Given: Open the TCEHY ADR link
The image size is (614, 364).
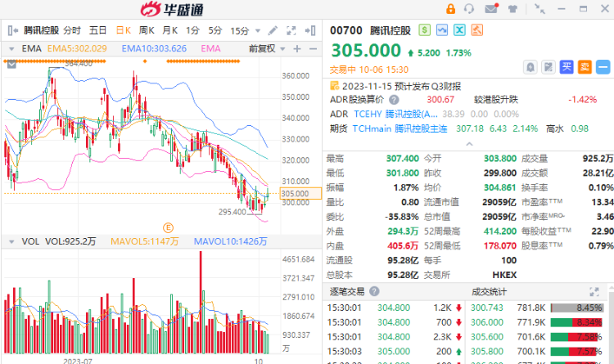Looking at the screenshot, I should pyautogui.click(x=396, y=114).
